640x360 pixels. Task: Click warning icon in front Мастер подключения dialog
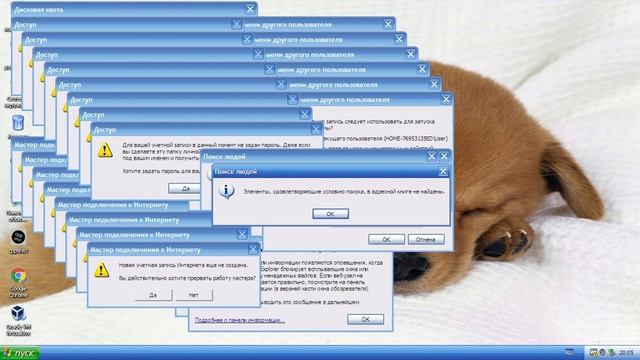tap(101, 270)
